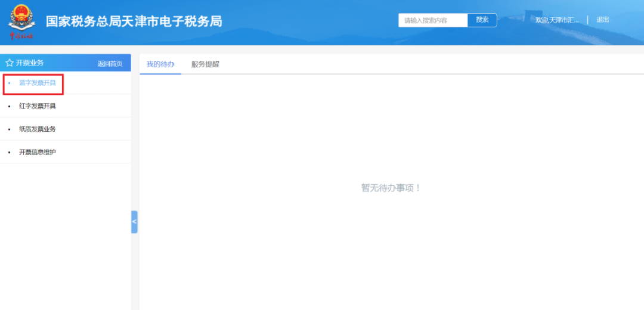Click the welcome user name text
The width and height of the screenshot is (644, 310).
click(x=557, y=20)
